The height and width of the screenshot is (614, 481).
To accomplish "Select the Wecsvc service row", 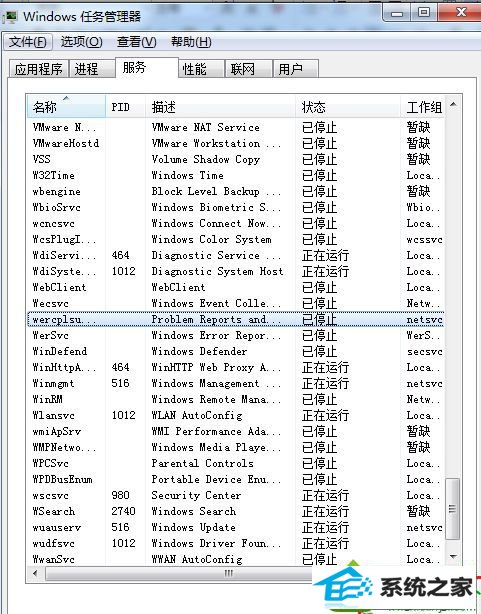I will click(x=236, y=303).
